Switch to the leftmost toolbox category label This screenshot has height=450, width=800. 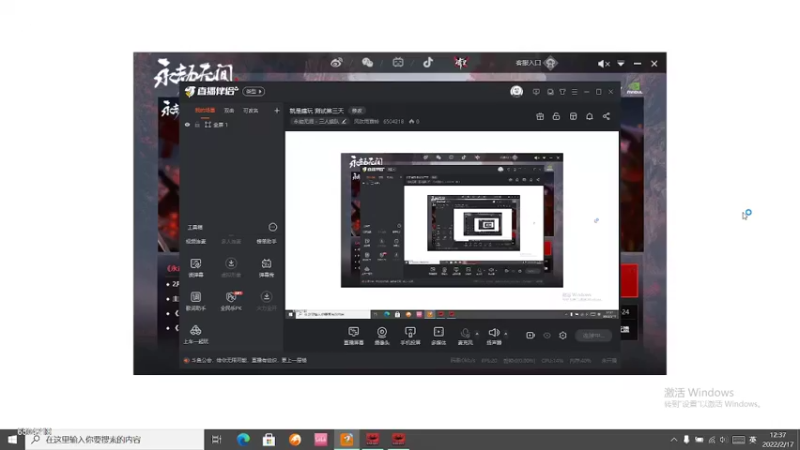coord(196,241)
